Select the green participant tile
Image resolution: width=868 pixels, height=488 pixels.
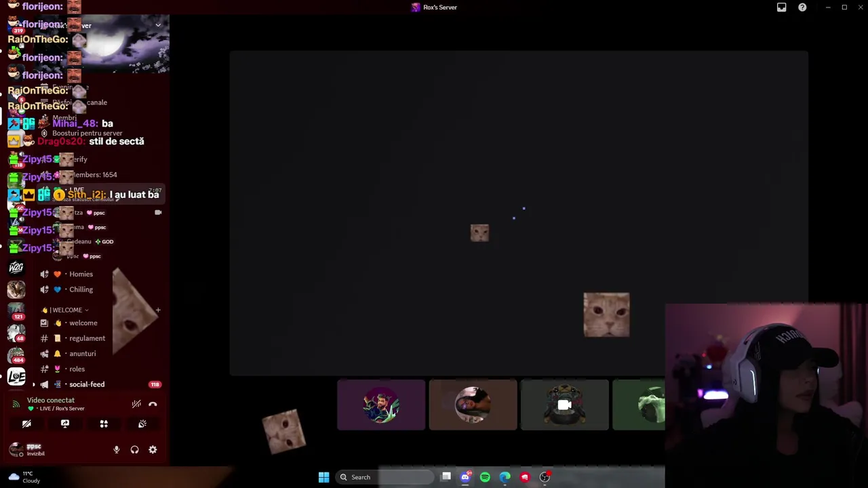[639, 405]
